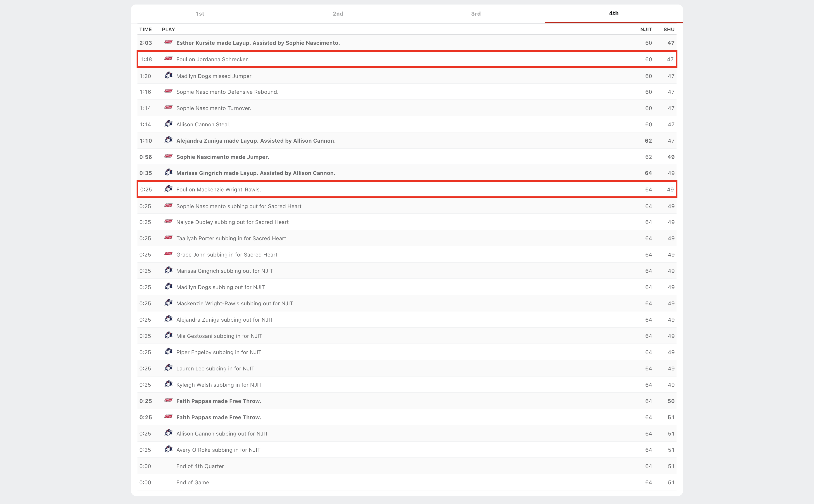814x504 pixels.
Task: Click SHU logo on first Faith Pappas free throw
Action: pos(168,400)
